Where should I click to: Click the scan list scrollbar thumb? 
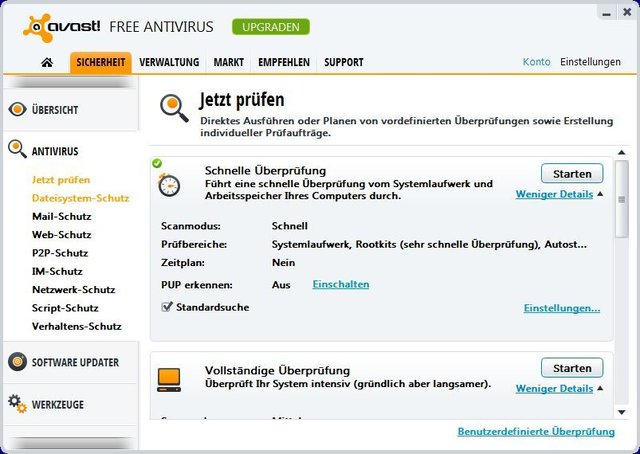622,199
